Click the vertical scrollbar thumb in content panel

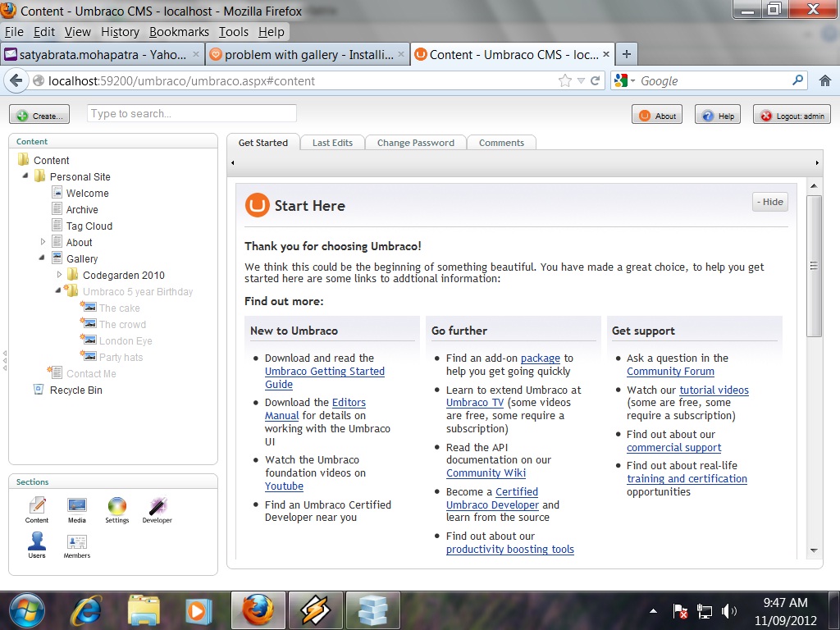click(814, 267)
